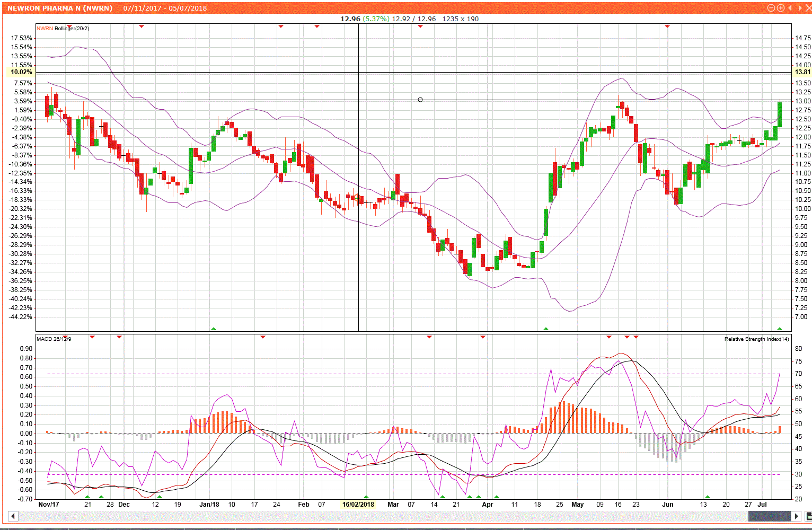
Task: Click the green MACD marker near 13 June
Action: 708,497
